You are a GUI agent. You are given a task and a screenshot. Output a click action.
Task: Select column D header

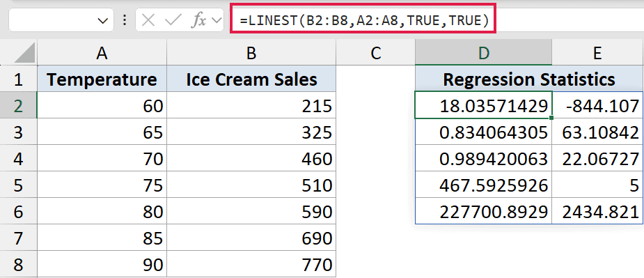(483, 53)
